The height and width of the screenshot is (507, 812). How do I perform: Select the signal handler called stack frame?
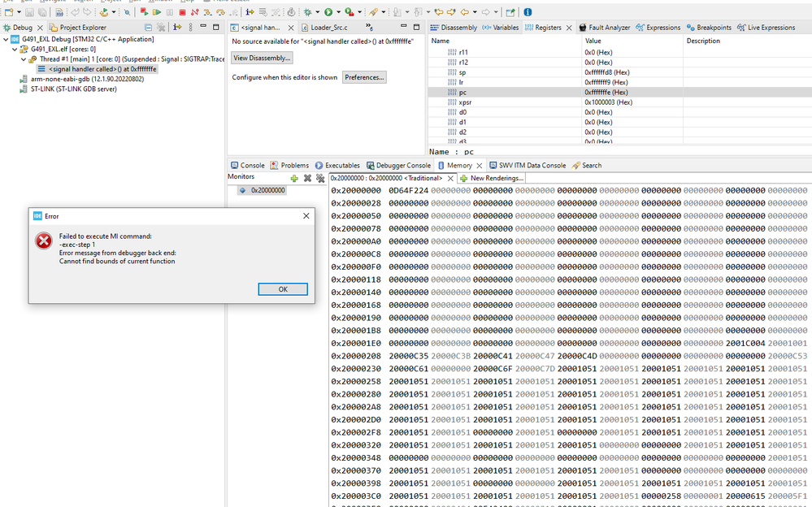[97, 69]
